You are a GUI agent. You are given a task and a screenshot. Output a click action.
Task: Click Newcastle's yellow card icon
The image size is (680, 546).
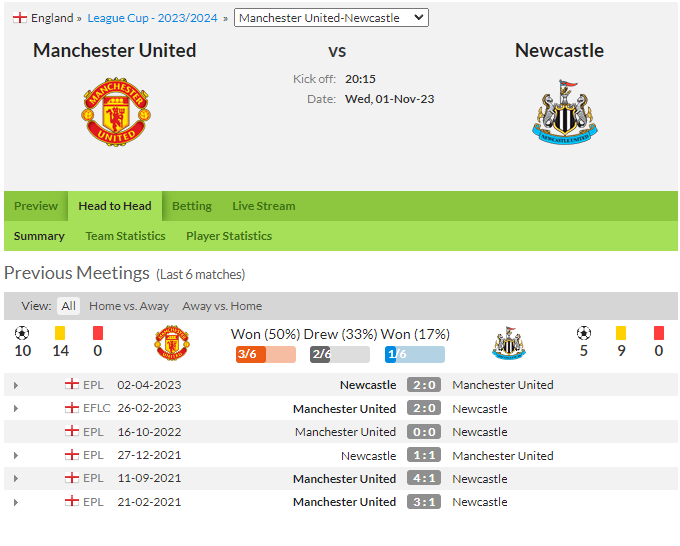(621, 333)
